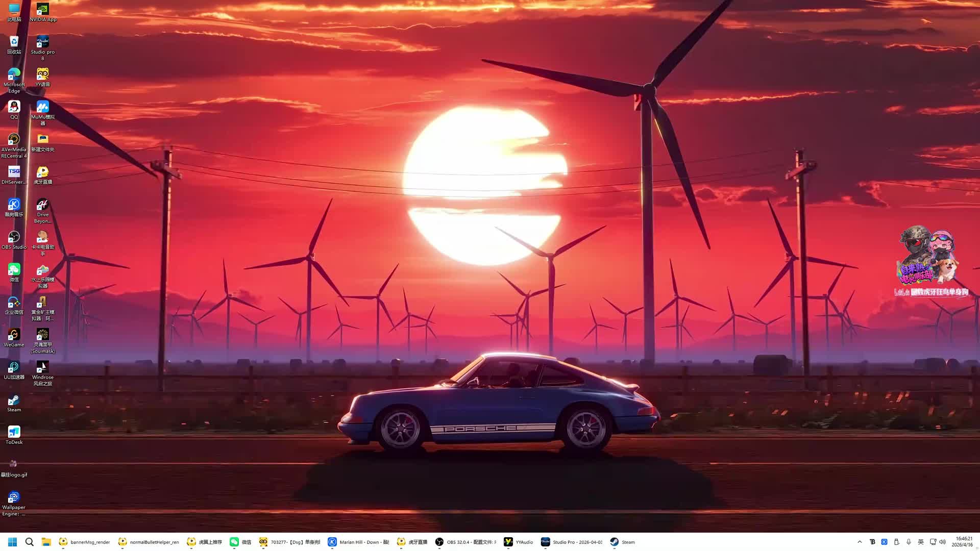
Task: Open the clock and date flyout
Action: [x=964, y=542]
